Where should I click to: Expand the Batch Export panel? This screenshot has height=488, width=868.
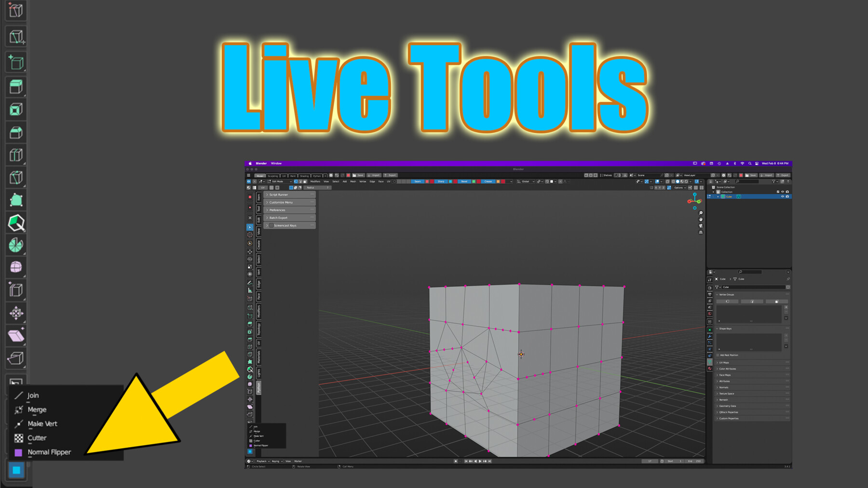(267, 218)
